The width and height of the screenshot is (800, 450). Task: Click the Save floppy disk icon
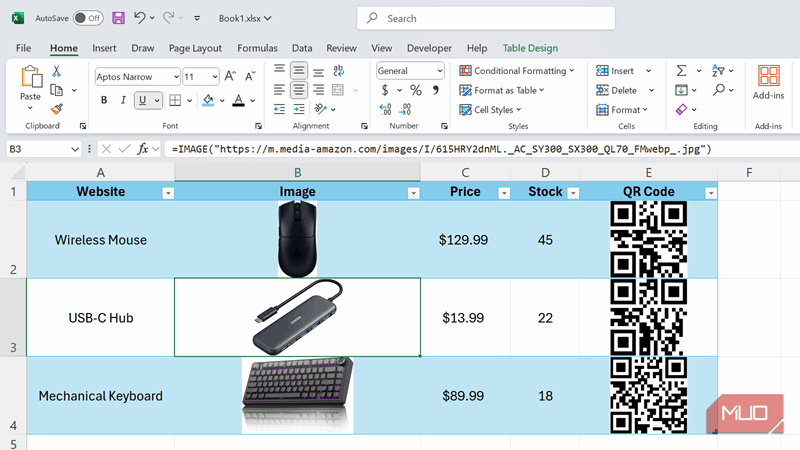[x=118, y=18]
